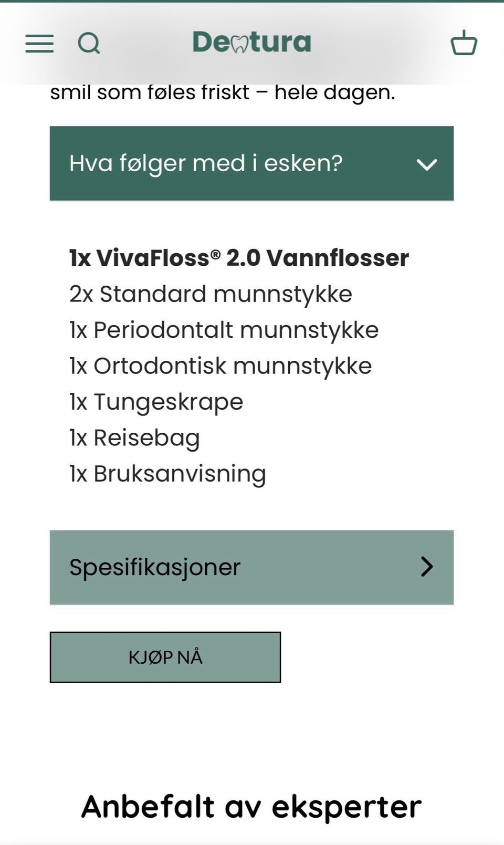Image resolution: width=504 pixels, height=845 pixels.
Task: Select the '1x Reisebag' list item
Action: click(x=134, y=438)
